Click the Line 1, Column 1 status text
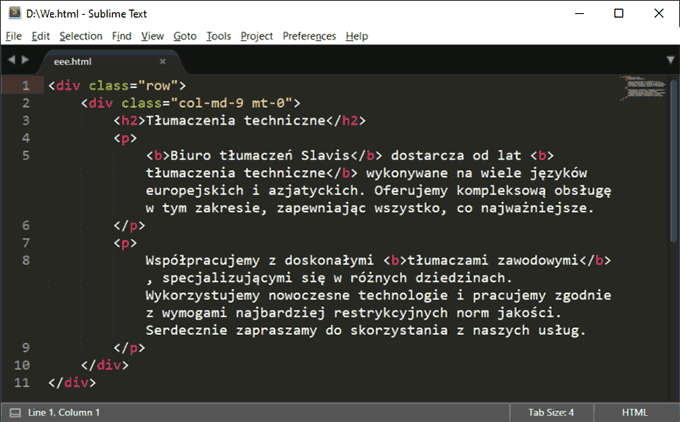This screenshot has height=422, width=680. [64, 412]
